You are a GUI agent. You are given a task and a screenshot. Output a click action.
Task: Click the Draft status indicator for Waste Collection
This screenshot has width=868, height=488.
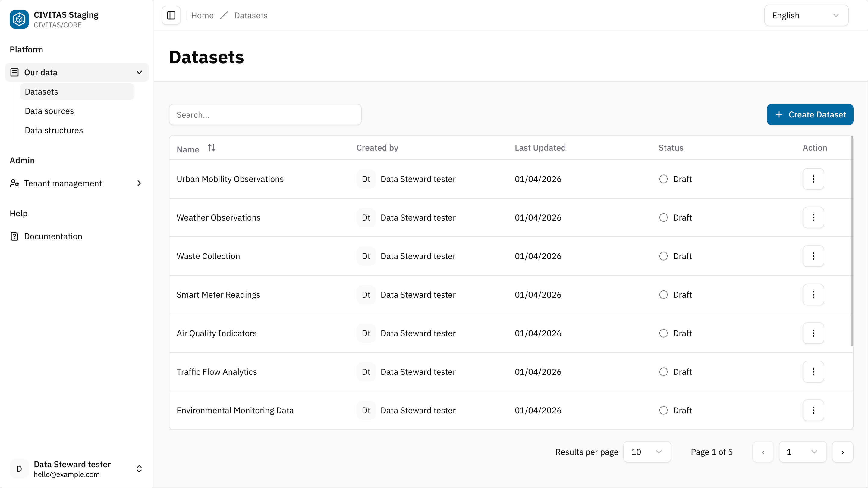(663, 256)
